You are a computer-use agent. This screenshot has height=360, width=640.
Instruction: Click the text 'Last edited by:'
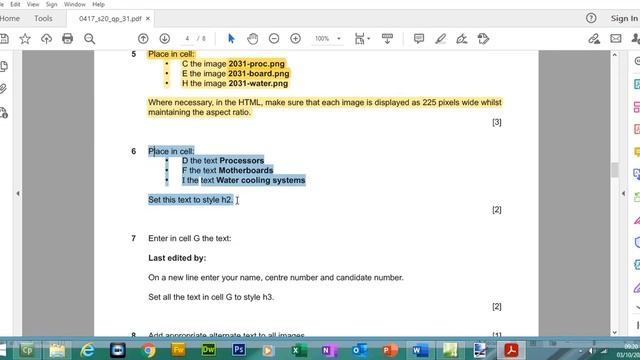[x=177, y=258]
